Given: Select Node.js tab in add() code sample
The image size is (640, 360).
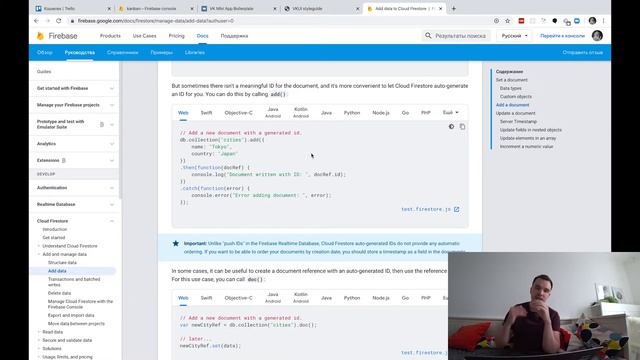Looking at the screenshot, I should click(381, 113).
